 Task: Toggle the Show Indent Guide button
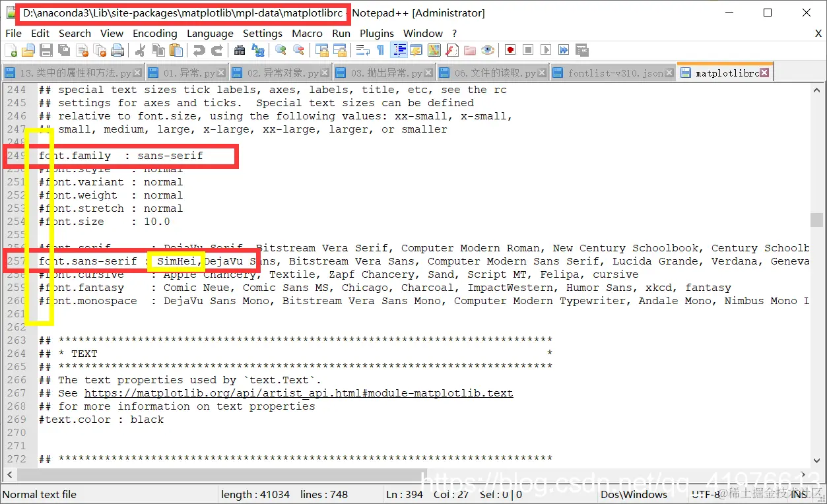tap(399, 50)
